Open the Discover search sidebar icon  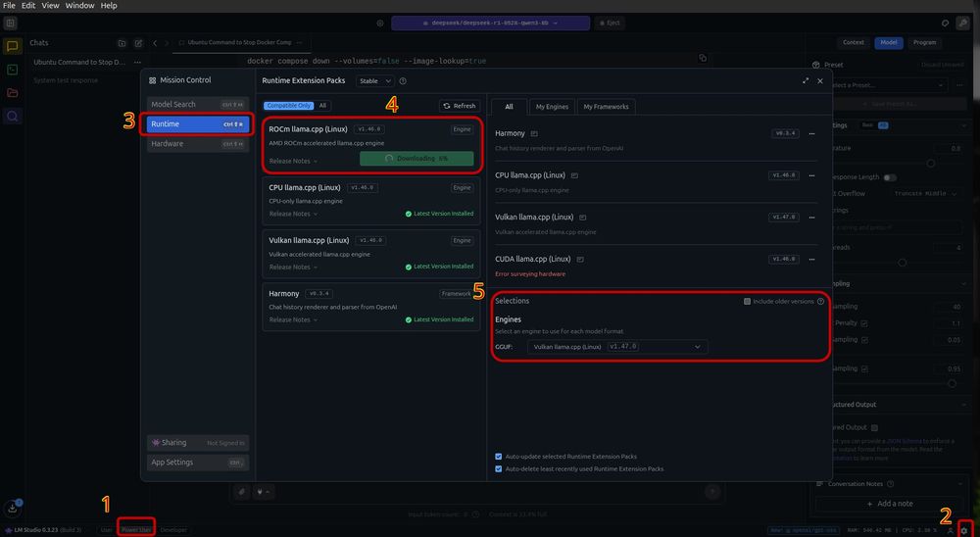12,117
